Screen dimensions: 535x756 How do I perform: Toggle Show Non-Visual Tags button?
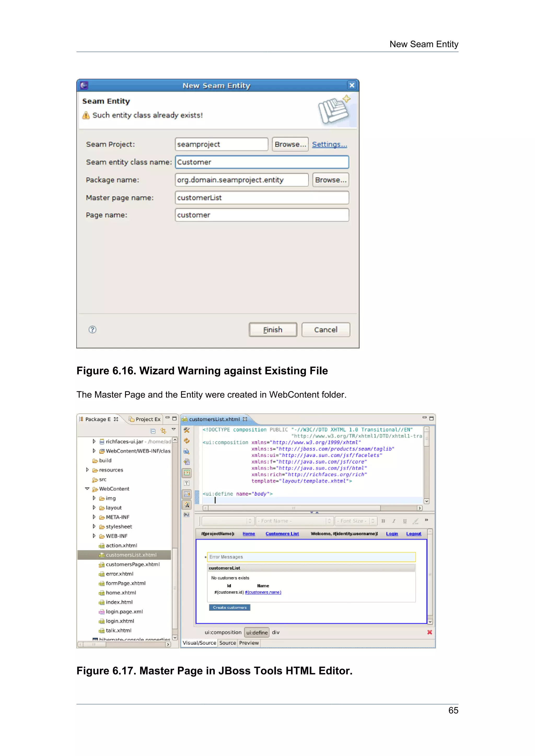tap(187, 483)
